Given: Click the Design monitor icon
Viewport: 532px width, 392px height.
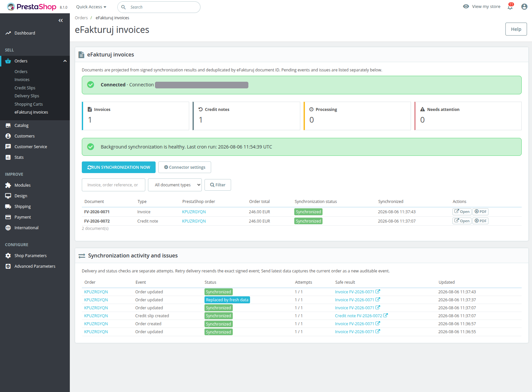Looking at the screenshot, I should (8, 196).
